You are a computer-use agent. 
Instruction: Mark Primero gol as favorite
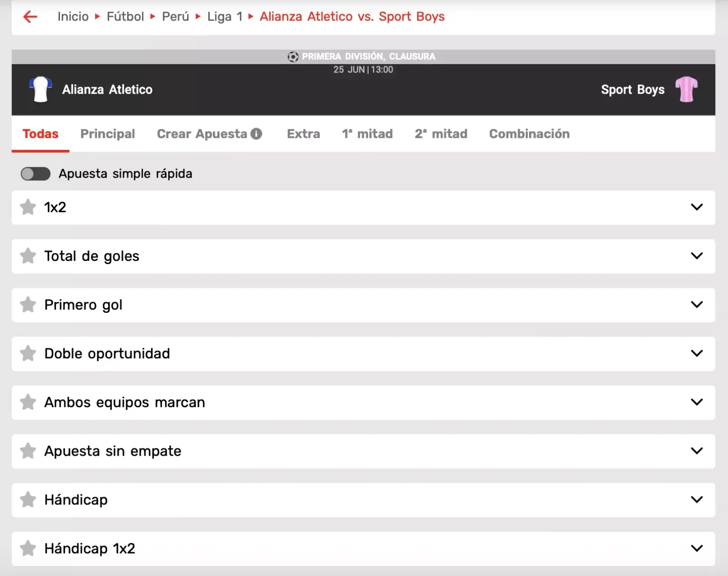pos(28,305)
